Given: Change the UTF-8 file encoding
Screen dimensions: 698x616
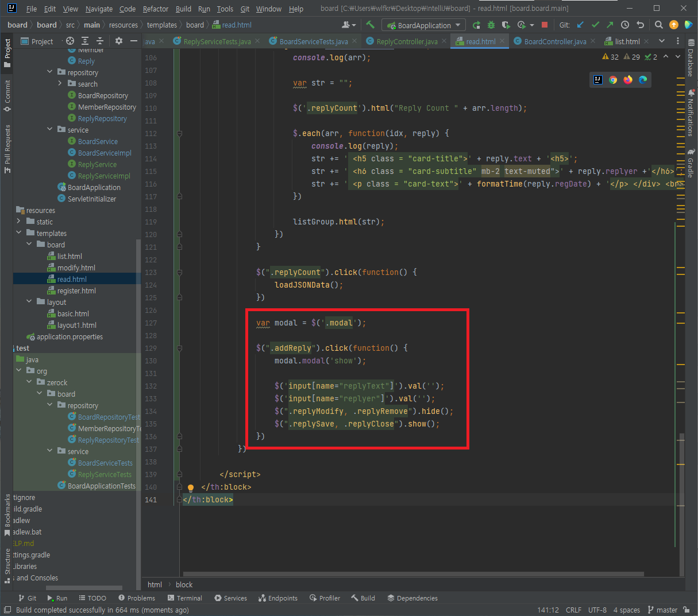Looking at the screenshot, I should coord(597,610).
